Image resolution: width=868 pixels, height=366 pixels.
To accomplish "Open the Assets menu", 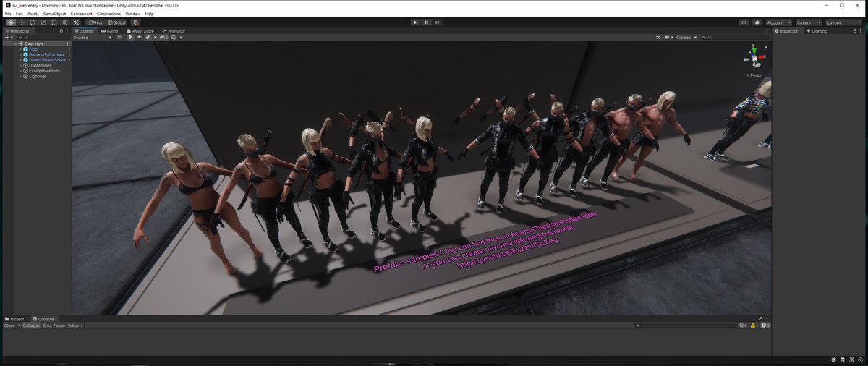I will (x=33, y=14).
